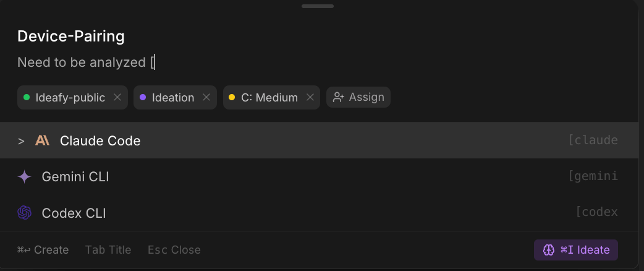Click the Claude Code logo icon
This screenshot has width=644, height=271.
tap(42, 140)
